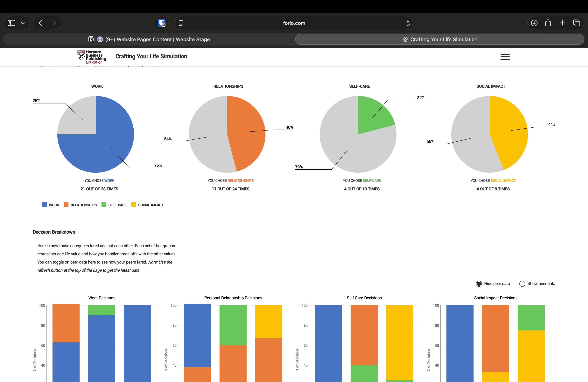Click the Safari sidebar toggle icon

(12, 23)
